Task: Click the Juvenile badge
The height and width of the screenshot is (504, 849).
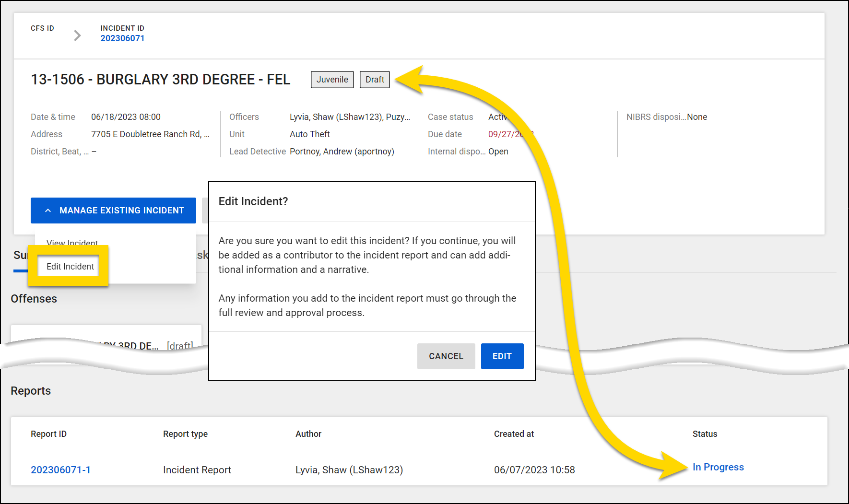Action: coord(332,79)
